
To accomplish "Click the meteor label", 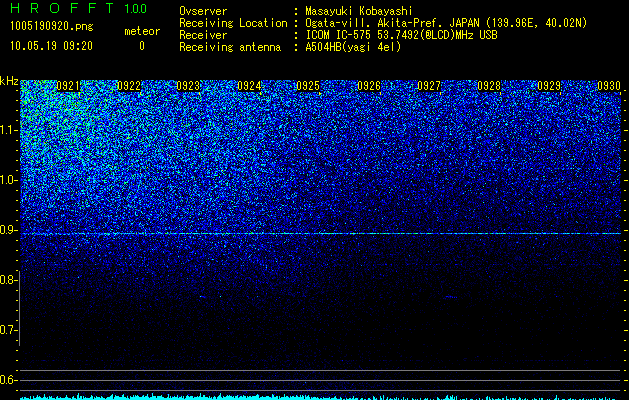I will (x=142, y=31).
